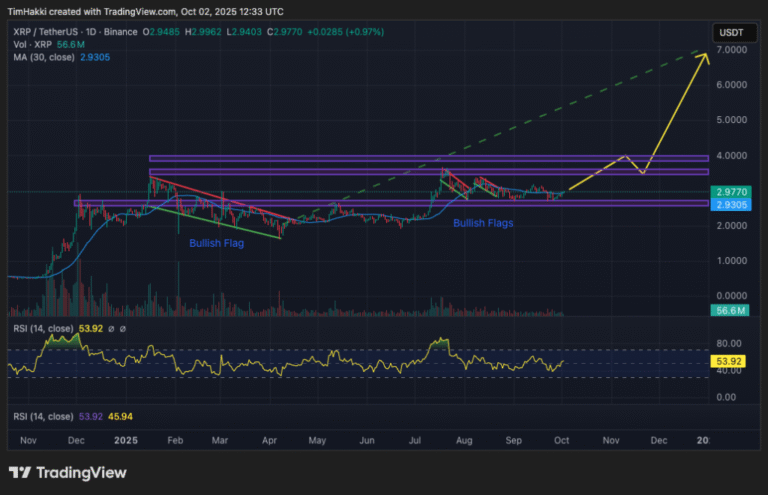The height and width of the screenshot is (495, 768).
Task: Click the blue 2.9305 MA price label
Action: pos(727,205)
